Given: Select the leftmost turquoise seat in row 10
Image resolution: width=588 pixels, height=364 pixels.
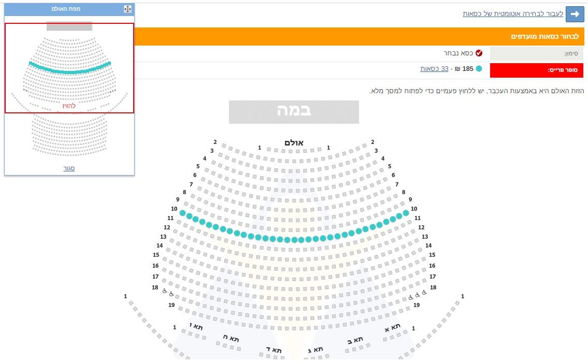Looking at the screenshot, I should tap(182, 213).
